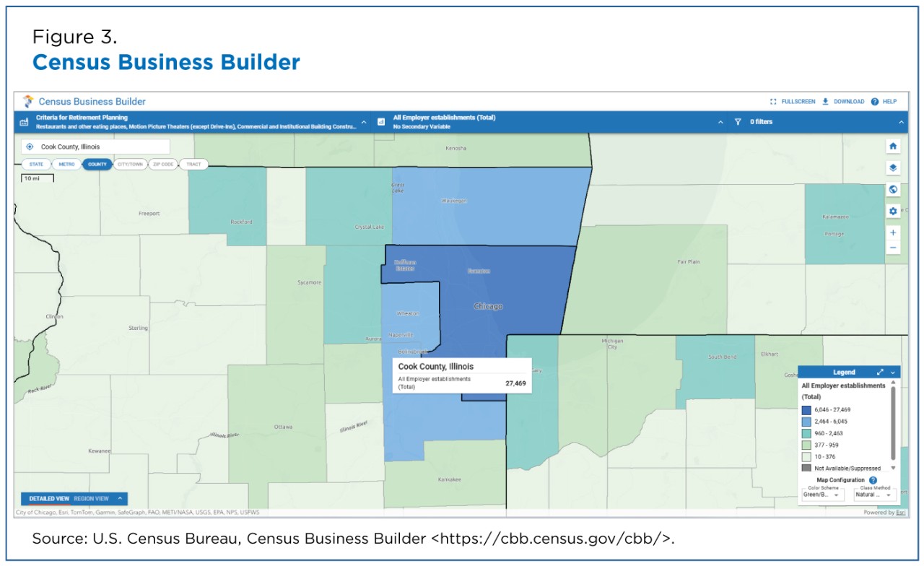The width and height of the screenshot is (924, 566).
Task: Click the 27,469 value in popup
Action: tap(515, 383)
